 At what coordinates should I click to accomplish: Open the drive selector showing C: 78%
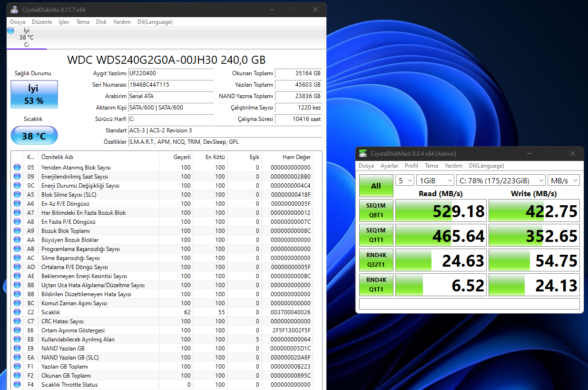(x=500, y=180)
